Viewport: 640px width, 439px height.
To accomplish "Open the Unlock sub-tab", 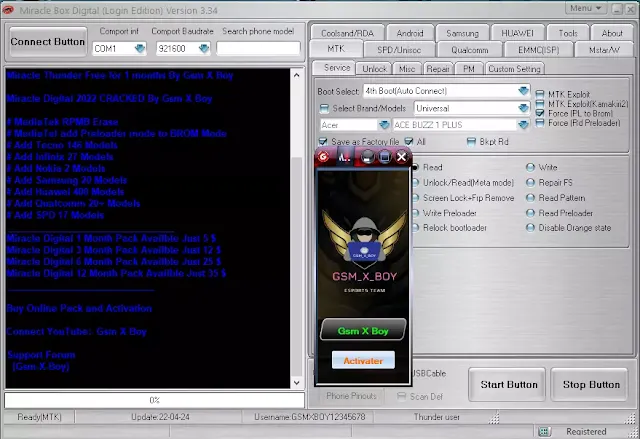I will click(374, 69).
